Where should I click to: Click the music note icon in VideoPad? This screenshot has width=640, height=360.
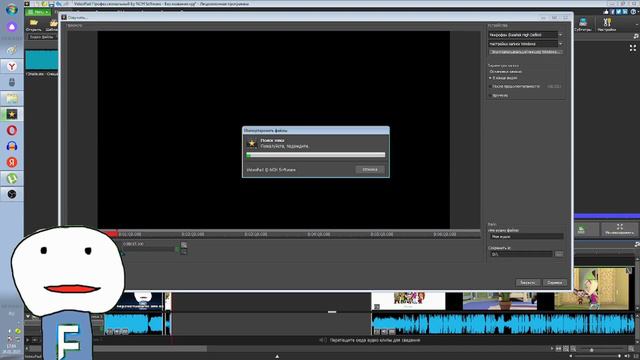tap(636, 36)
